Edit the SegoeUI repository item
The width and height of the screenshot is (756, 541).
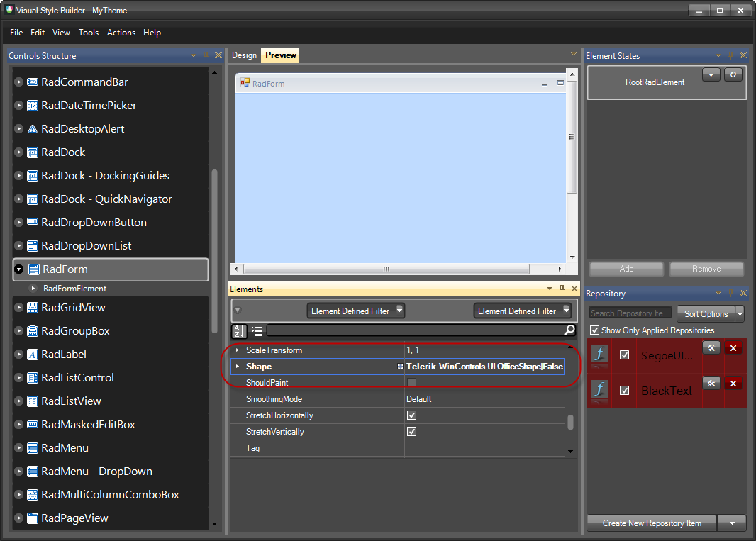coord(711,347)
